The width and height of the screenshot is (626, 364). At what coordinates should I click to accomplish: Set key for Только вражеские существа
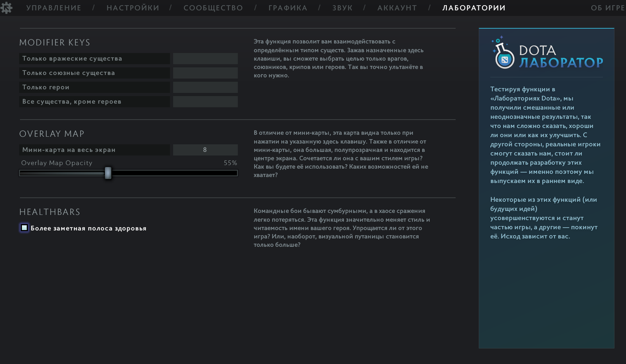(x=205, y=59)
